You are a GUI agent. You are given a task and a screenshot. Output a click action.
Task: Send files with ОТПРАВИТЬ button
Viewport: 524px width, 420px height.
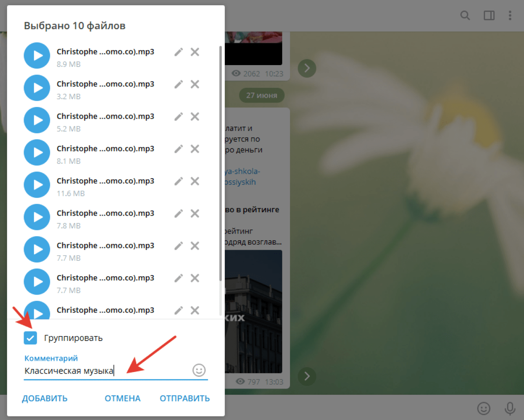click(184, 398)
